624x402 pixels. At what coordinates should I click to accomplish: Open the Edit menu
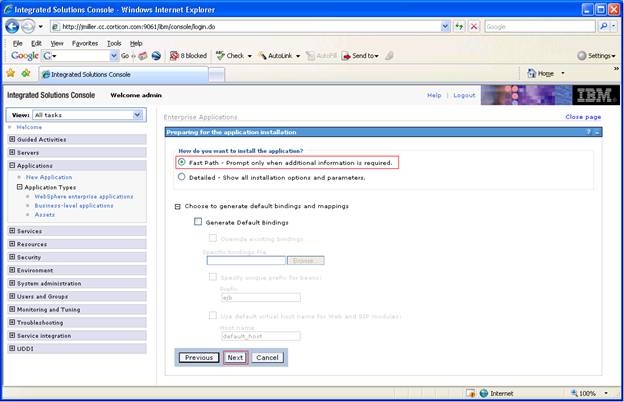(36, 43)
